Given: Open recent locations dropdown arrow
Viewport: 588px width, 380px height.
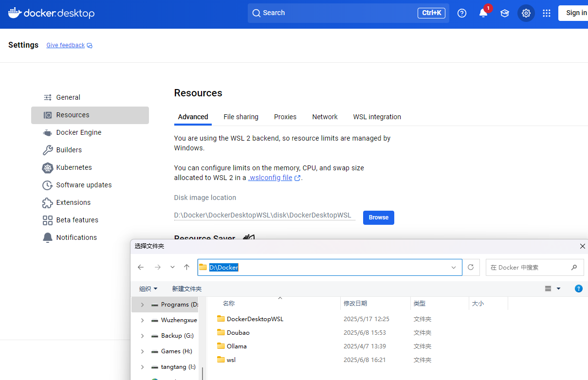Looking at the screenshot, I should (172, 267).
